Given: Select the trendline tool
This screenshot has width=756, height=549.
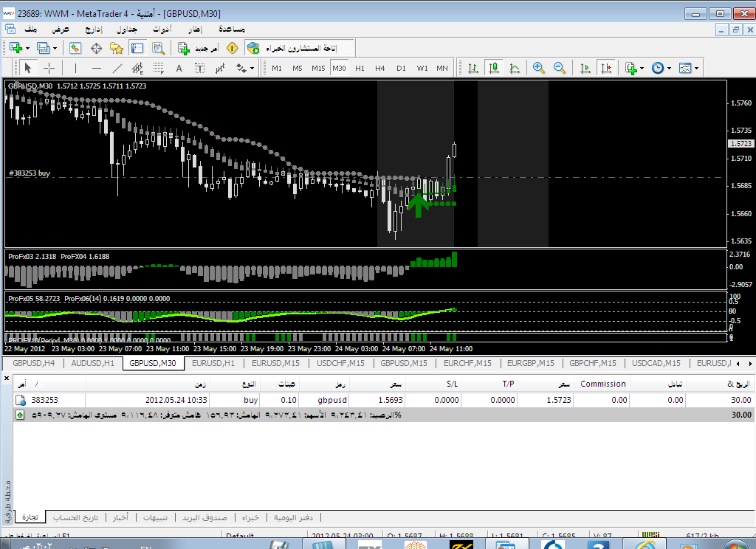Looking at the screenshot, I should [x=117, y=68].
